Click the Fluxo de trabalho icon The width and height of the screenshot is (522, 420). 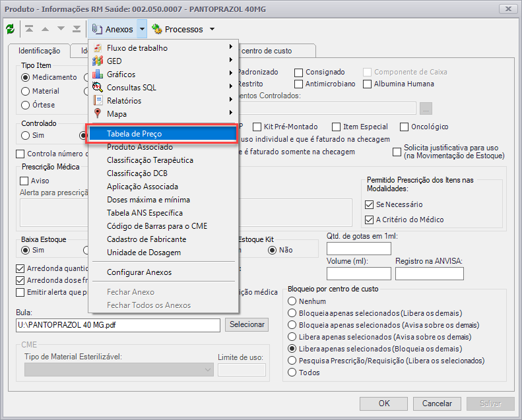point(98,48)
